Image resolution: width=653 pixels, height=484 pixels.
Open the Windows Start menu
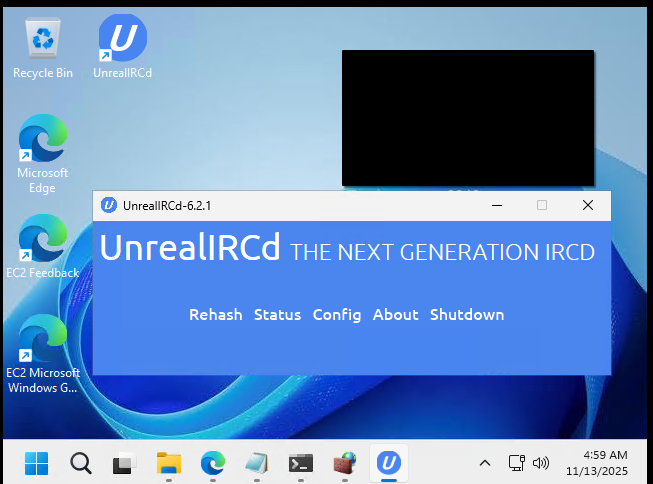click(x=37, y=463)
